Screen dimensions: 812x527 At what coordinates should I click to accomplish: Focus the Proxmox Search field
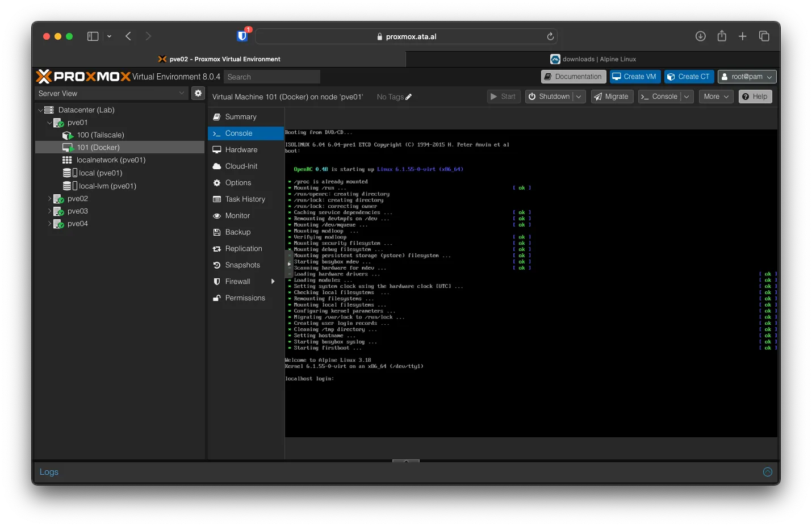click(x=272, y=77)
